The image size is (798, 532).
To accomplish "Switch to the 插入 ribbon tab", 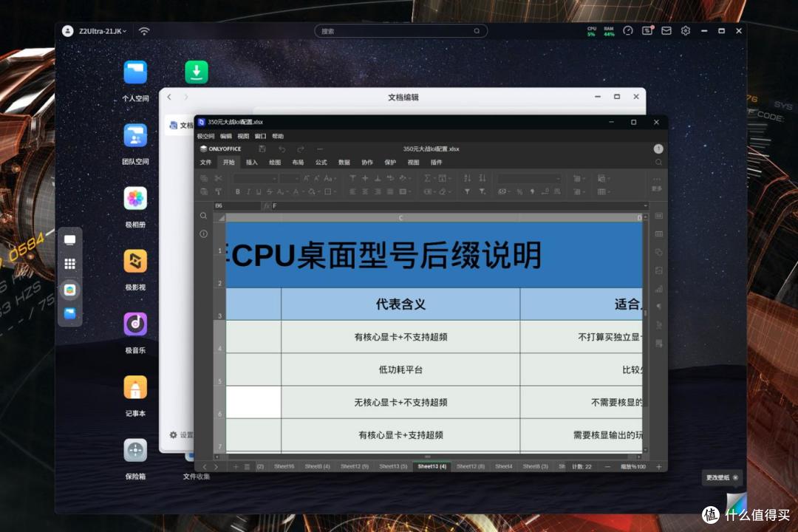I will (251, 163).
